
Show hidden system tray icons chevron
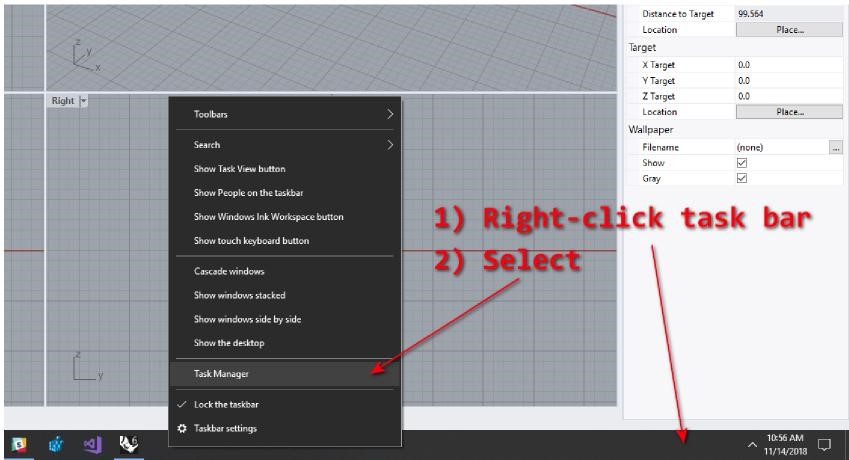coord(752,445)
